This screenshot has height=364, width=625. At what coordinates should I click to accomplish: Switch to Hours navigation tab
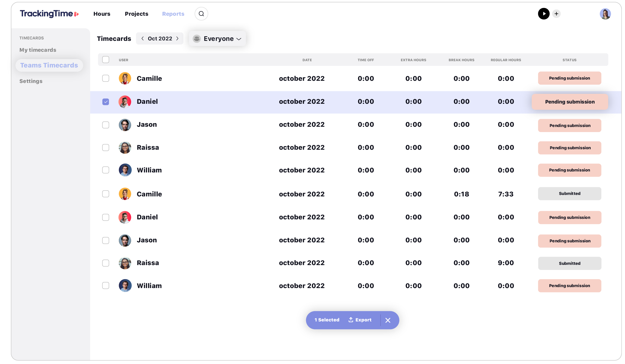point(102,14)
